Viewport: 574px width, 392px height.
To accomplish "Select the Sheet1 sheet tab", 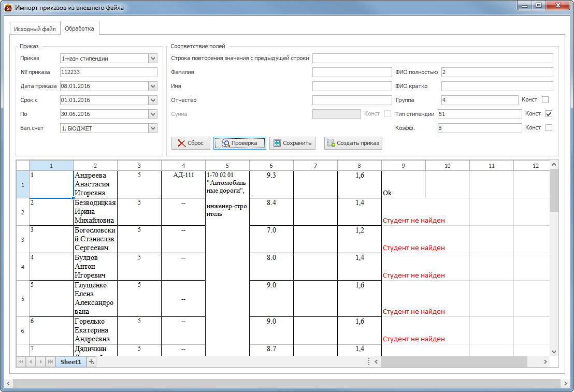I will [70, 362].
